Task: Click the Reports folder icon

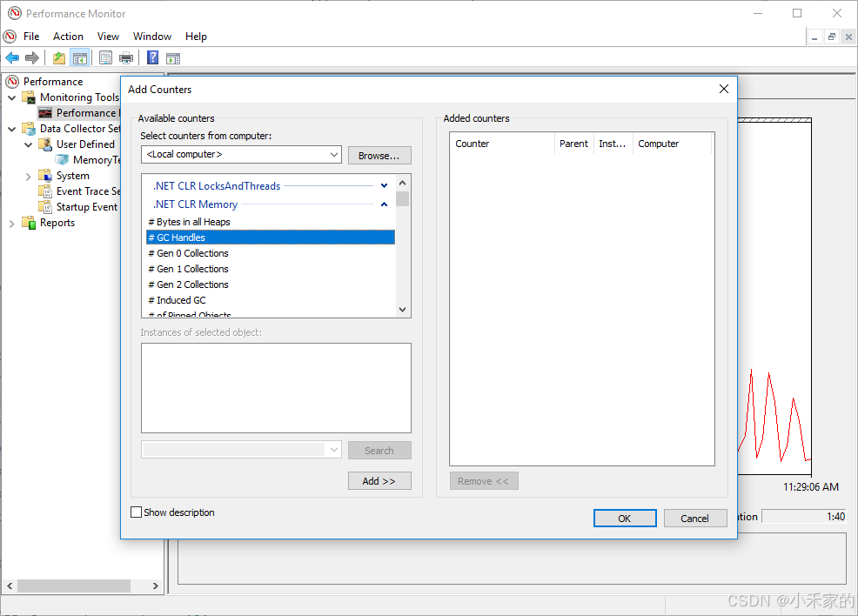Action: [x=29, y=223]
